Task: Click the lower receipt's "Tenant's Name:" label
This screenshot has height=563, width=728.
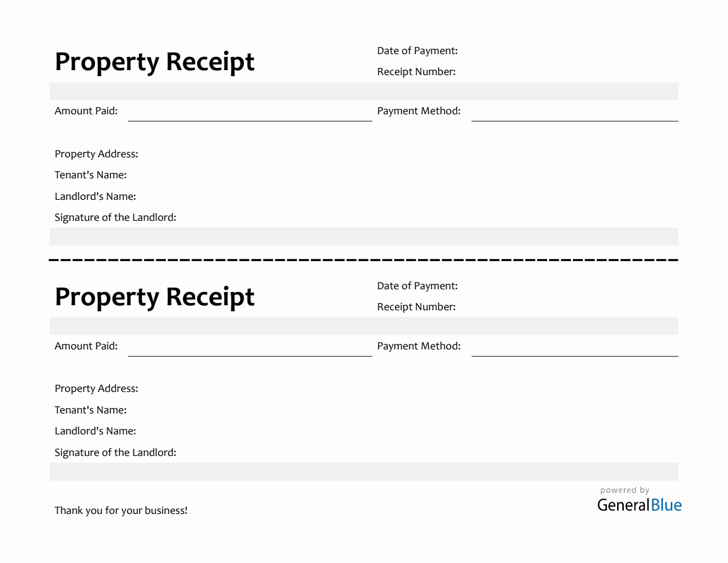Action: coord(90,410)
